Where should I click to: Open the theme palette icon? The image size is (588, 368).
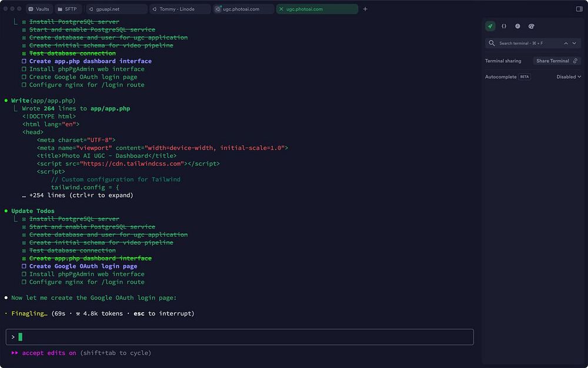(x=532, y=26)
